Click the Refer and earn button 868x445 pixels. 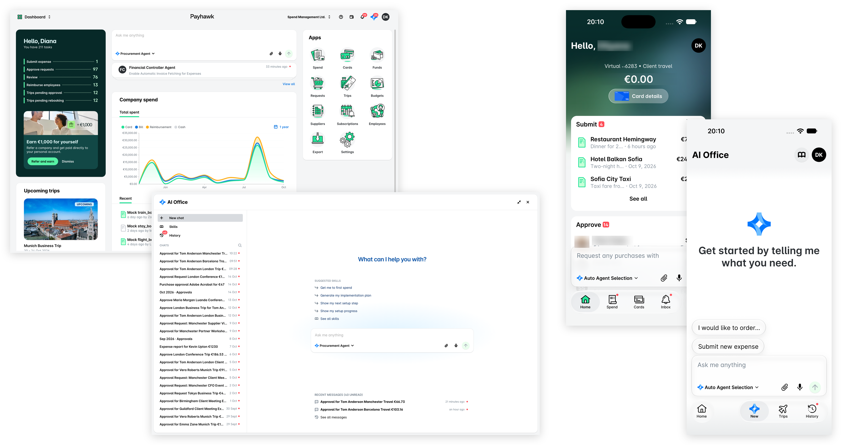42,161
